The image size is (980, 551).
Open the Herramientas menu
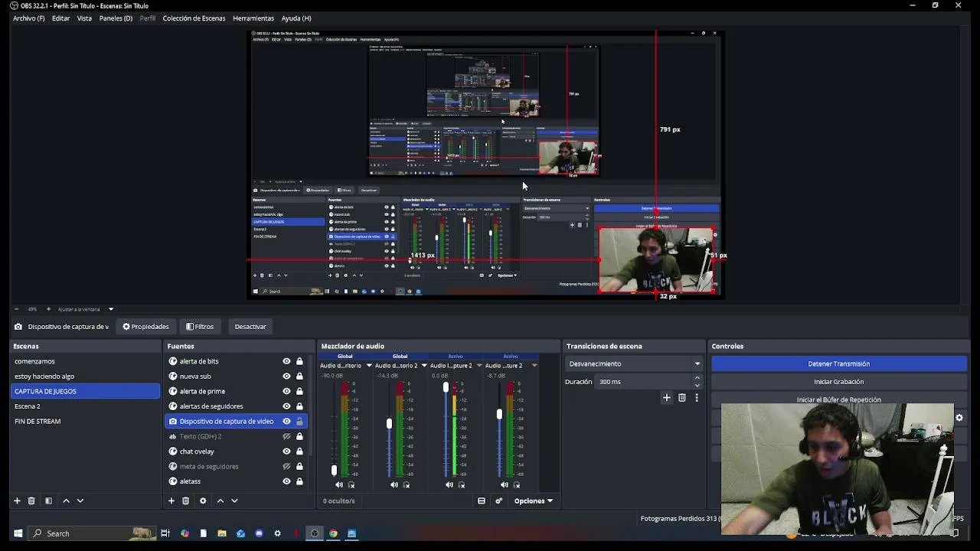(253, 18)
